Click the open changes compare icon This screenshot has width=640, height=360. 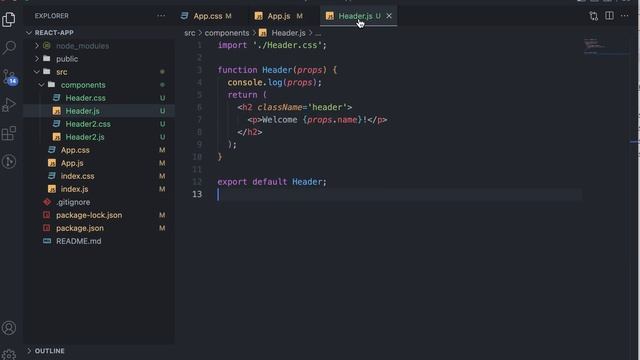(593, 16)
